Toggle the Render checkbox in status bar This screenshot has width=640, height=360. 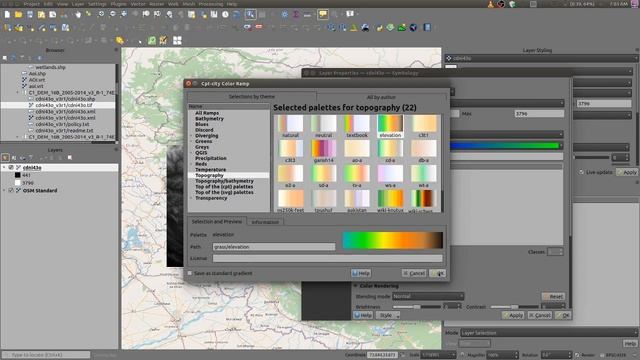click(x=577, y=355)
